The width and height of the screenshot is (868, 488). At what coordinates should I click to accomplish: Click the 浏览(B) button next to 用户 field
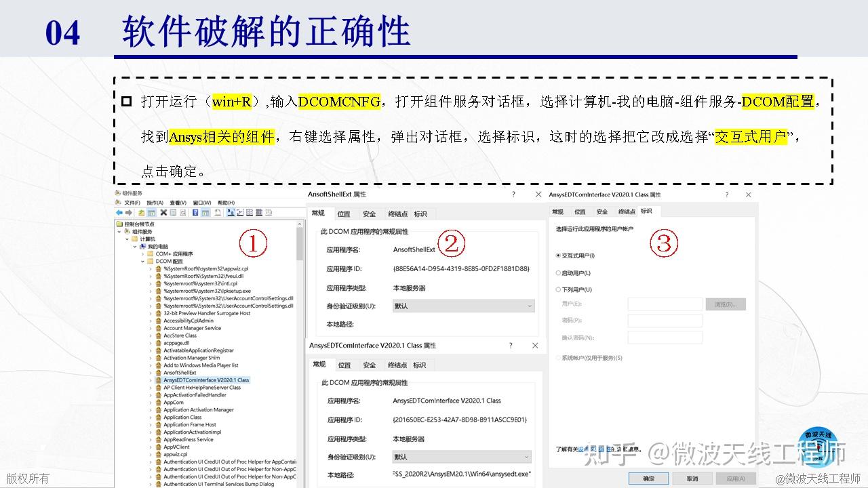click(726, 304)
